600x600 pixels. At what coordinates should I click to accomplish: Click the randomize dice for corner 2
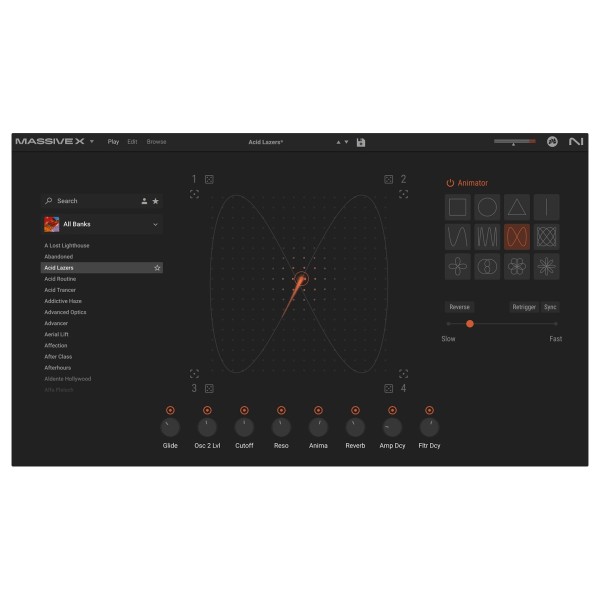coord(388,179)
